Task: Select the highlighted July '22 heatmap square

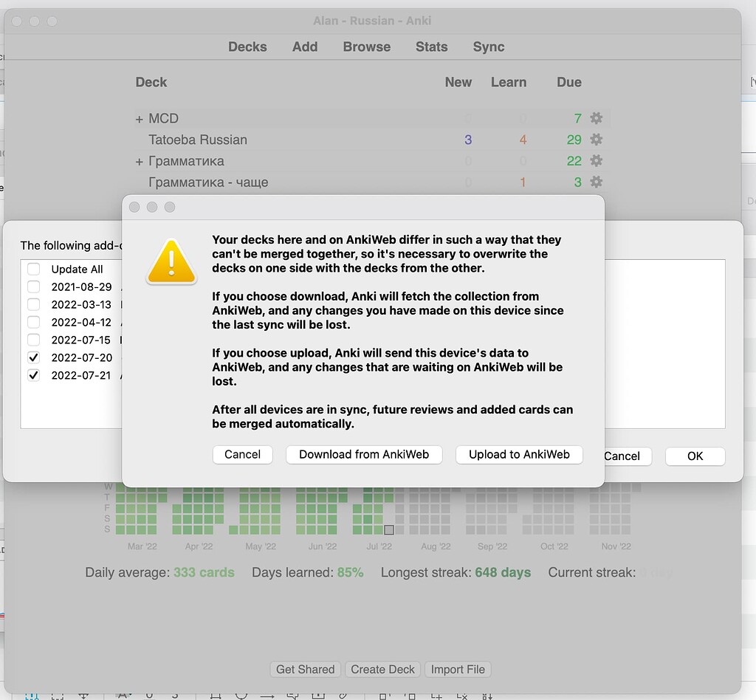Action: [389, 529]
